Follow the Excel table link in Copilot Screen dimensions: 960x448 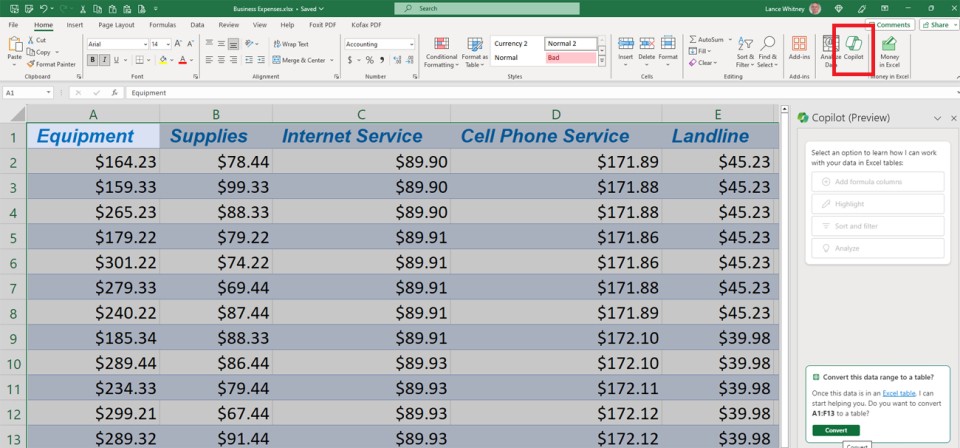(x=897, y=394)
